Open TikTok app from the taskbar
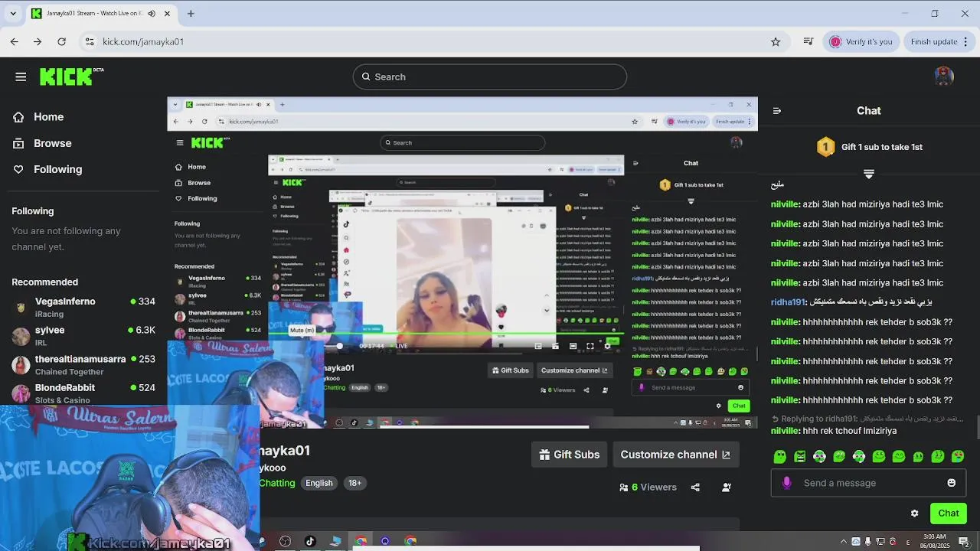The height and width of the screenshot is (551, 980). coord(310,541)
